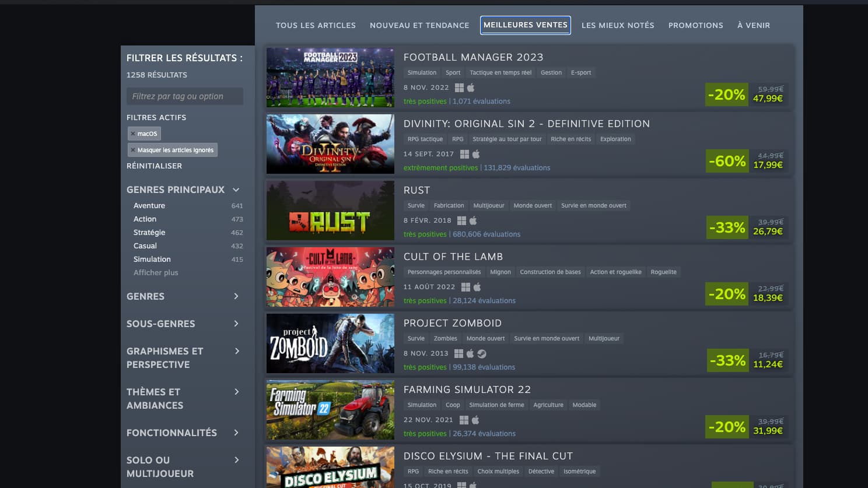This screenshot has height=488, width=868.
Task: Click 'Disco Elysium - The Final Cut' title
Action: [488, 456]
